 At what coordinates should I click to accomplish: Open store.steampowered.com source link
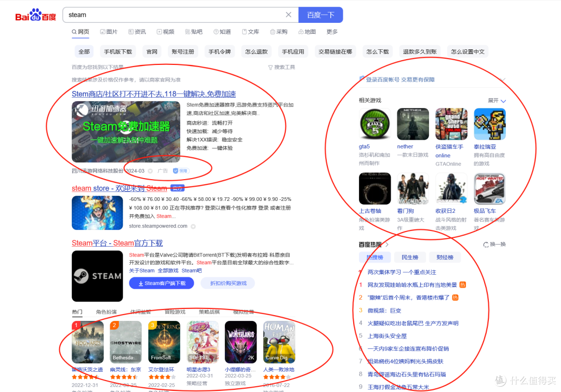click(158, 226)
